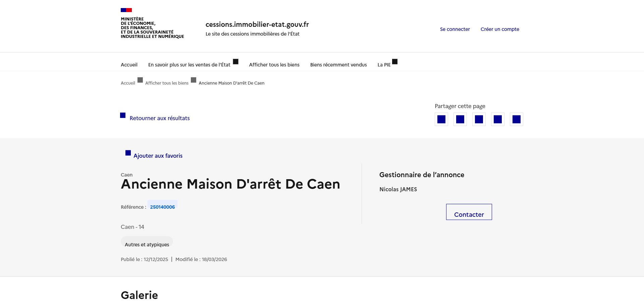Open Afficher tous les biens from the navigation
The width and height of the screenshot is (644, 302).
pos(274,64)
